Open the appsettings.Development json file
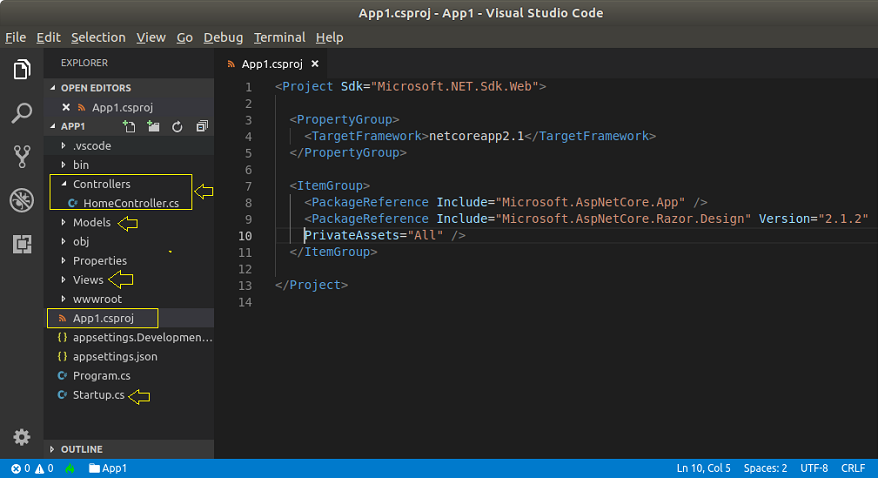The height and width of the screenshot is (478, 878). [x=142, y=338]
